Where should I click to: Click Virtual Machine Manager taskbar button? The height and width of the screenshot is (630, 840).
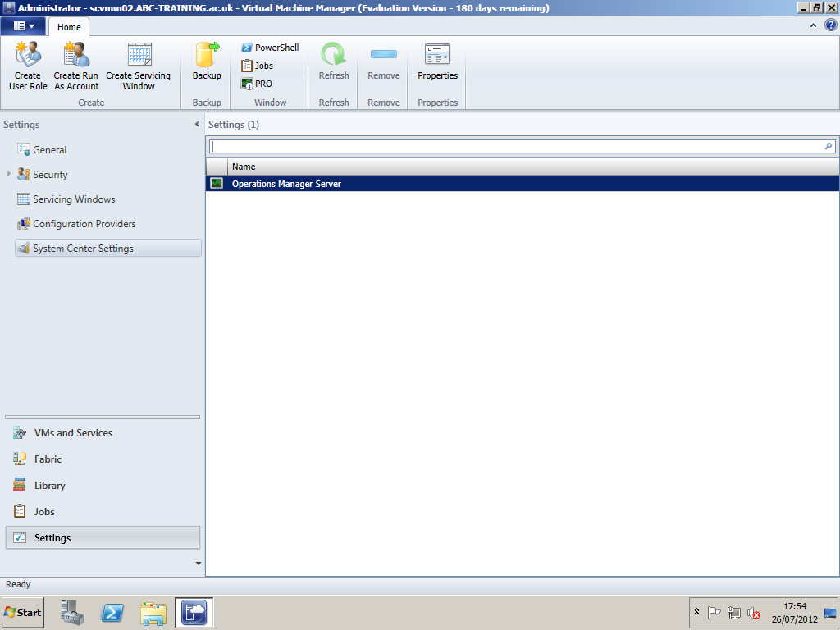(194, 612)
